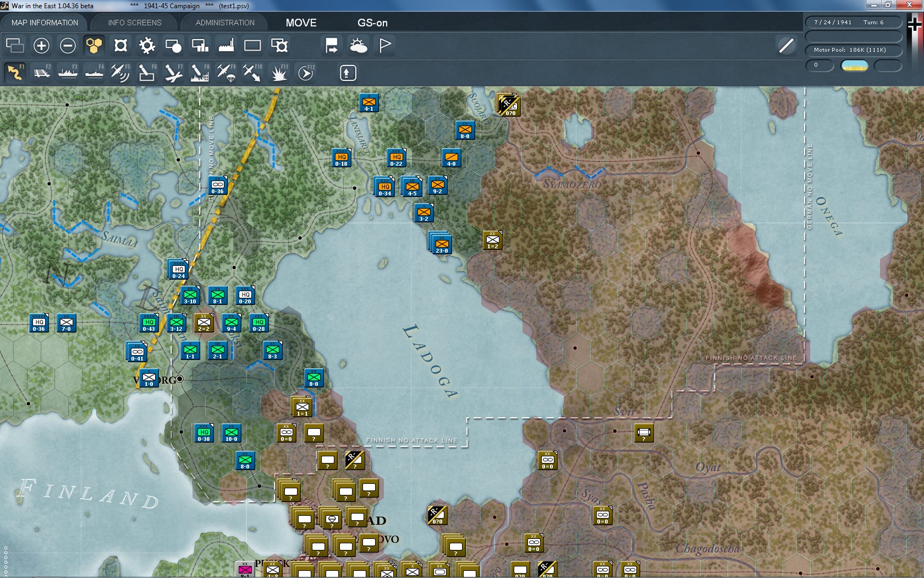Image resolution: width=924 pixels, height=578 pixels.
Task: Select the Soviet unit 2=2
Action: [204, 323]
